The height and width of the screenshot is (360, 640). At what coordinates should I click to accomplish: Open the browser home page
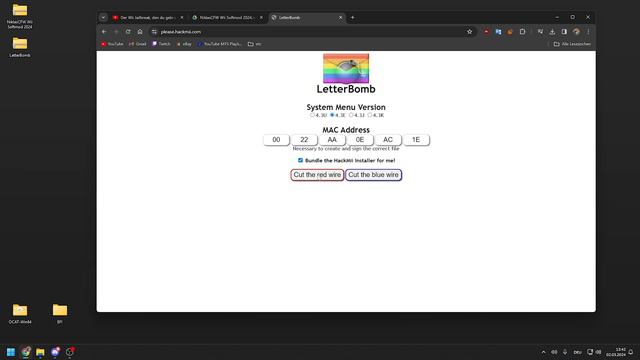point(140,32)
